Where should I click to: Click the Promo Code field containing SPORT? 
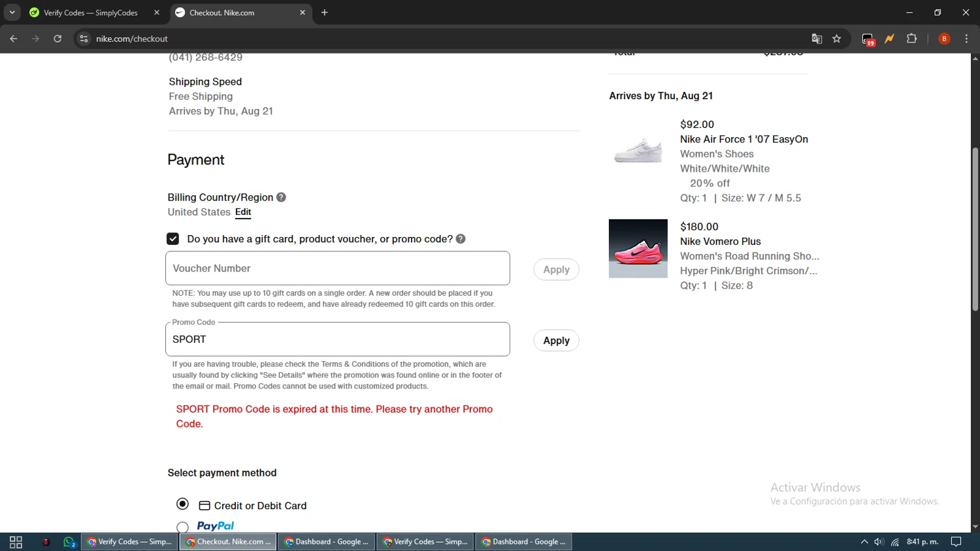(x=338, y=339)
